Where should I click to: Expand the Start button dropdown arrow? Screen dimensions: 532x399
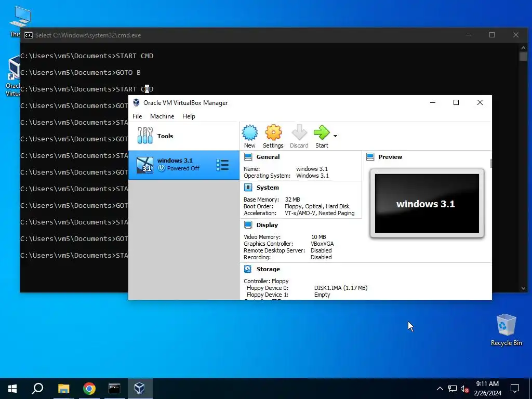tap(335, 136)
